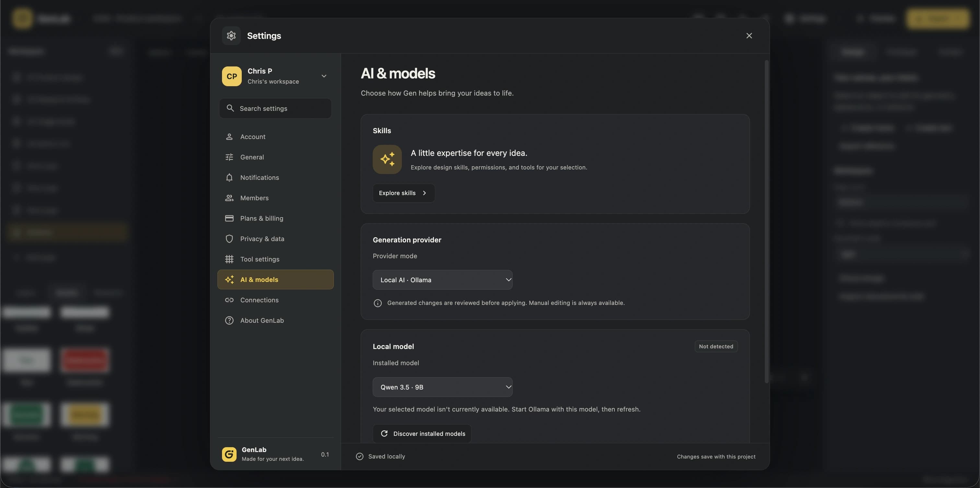Open the Account settings section

[275, 136]
